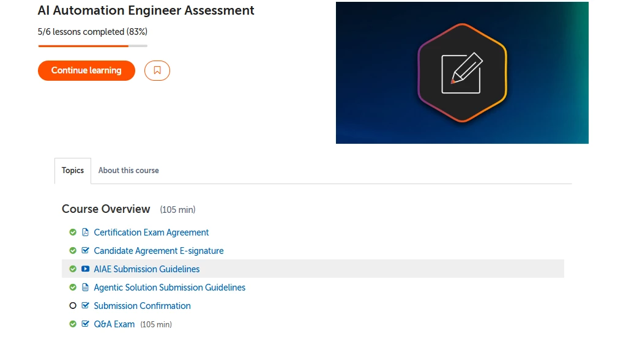Open Candidate Agreement E-signature link
The width and height of the screenshot is (626, 364).
158,251
